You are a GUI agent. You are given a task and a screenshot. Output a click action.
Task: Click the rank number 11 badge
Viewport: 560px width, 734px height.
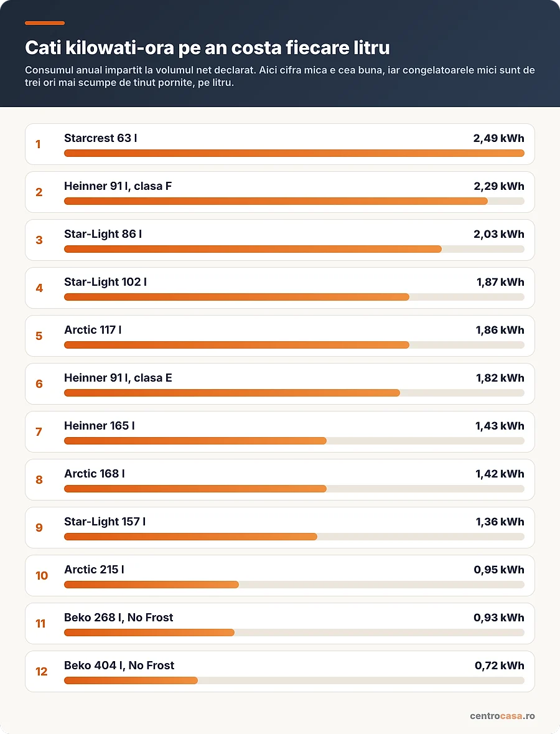(x=40, y=624)
